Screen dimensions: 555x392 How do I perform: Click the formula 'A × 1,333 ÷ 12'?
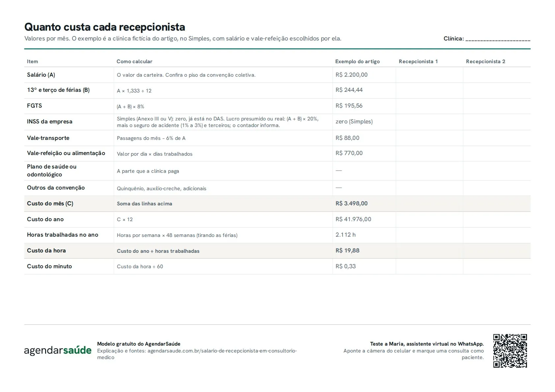point(134,91)
